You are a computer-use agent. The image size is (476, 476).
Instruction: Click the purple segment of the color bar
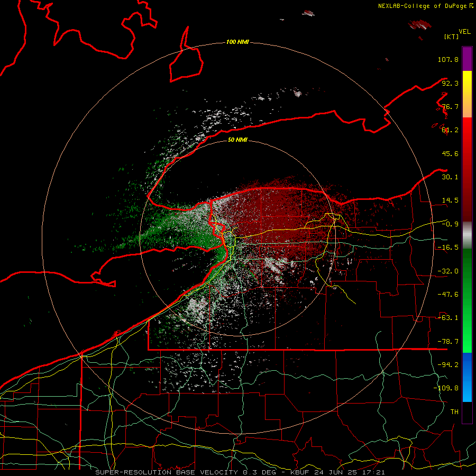click(467, 59)
